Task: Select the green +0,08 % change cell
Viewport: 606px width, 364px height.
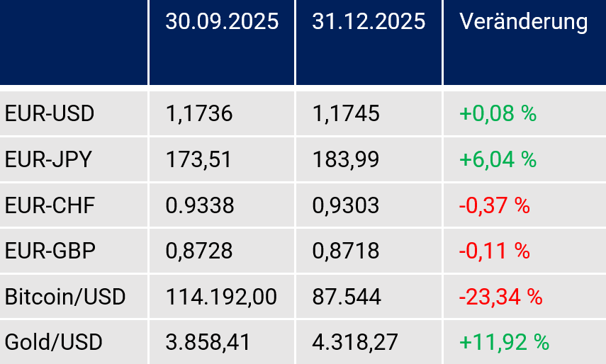Action: (x=498, y=113)
